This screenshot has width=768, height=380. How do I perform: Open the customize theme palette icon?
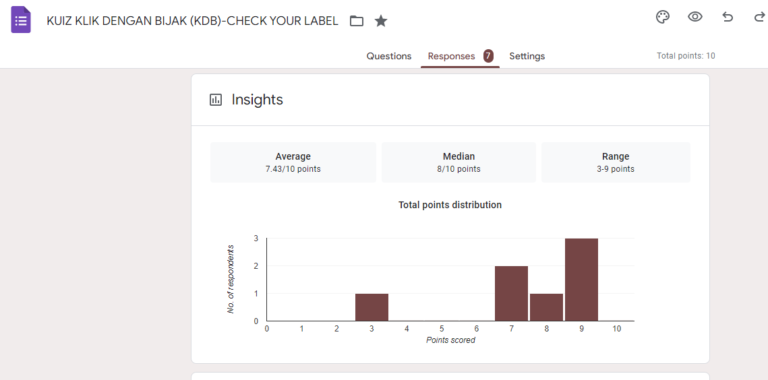[x=662, y=17]
